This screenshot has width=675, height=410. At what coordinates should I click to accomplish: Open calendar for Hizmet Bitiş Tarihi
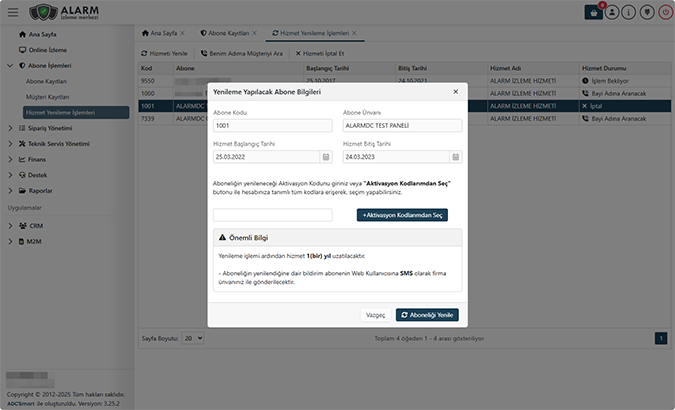click(x=455, y=157)
